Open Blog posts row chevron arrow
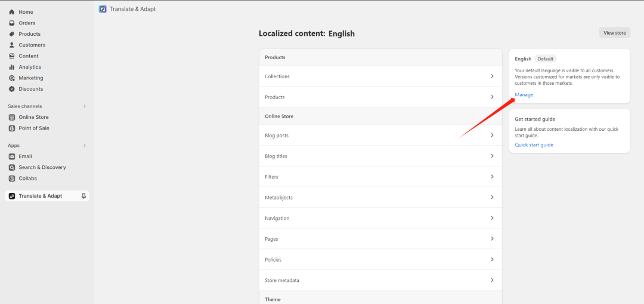This screenshot has width=644, height=304. (492, 135)
